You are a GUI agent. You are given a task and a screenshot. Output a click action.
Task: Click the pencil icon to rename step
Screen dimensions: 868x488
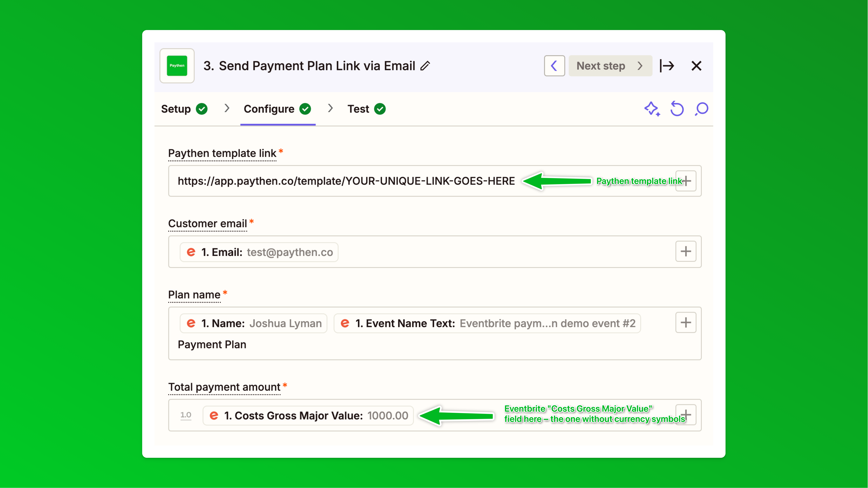pyautogui.click(x=425, y=66)
